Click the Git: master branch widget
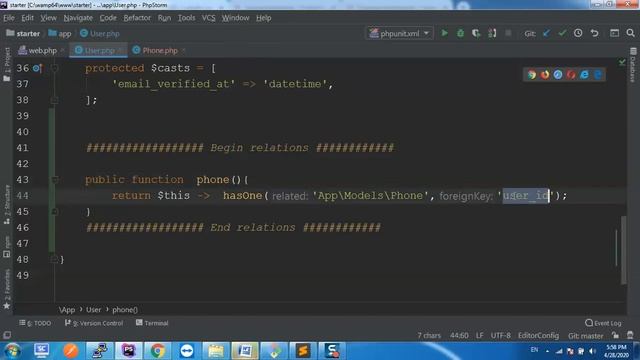This screenshot has height=360, width=640. pyautogui.click(x=585, y=336)
